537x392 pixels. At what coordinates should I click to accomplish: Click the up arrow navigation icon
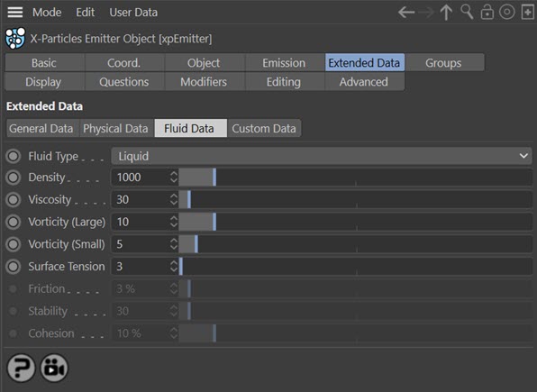point(446,13)
